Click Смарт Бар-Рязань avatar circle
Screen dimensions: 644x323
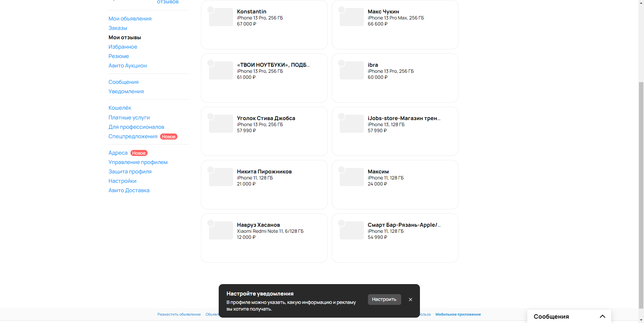point(341,223)
